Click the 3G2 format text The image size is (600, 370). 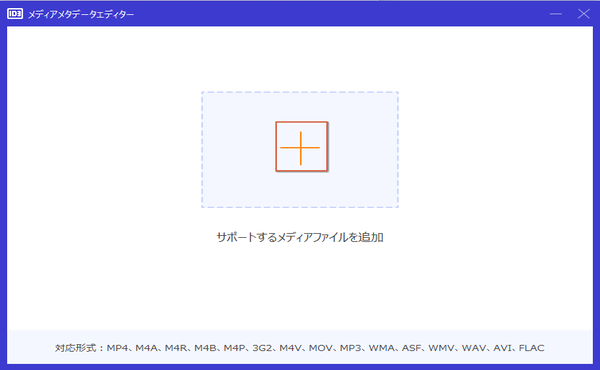click(x=262, y=348)
